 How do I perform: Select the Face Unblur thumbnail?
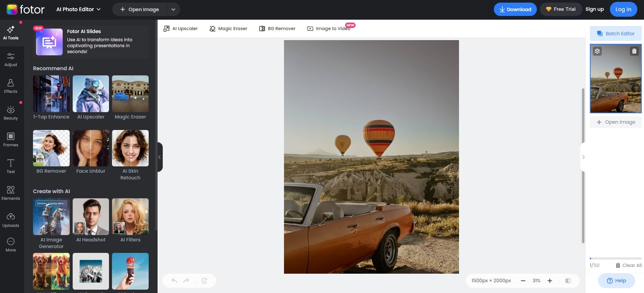click(x=91, y=148)
